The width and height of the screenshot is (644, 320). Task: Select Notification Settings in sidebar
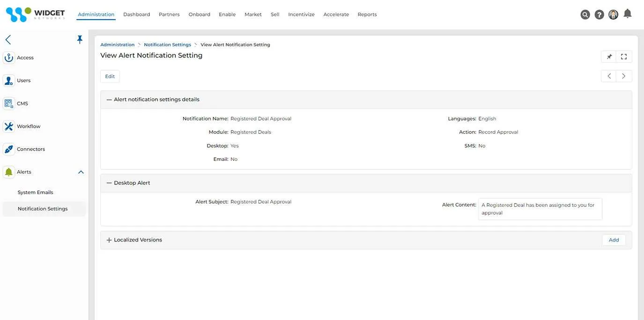[x=44, y=209]
